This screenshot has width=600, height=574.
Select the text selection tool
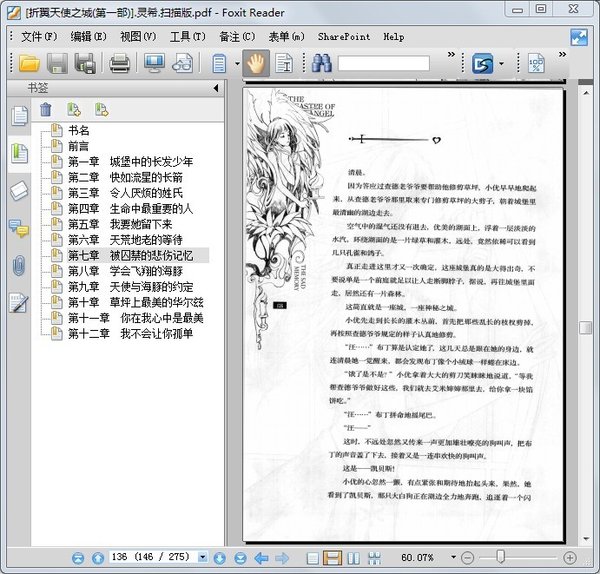tap(284, 64)
